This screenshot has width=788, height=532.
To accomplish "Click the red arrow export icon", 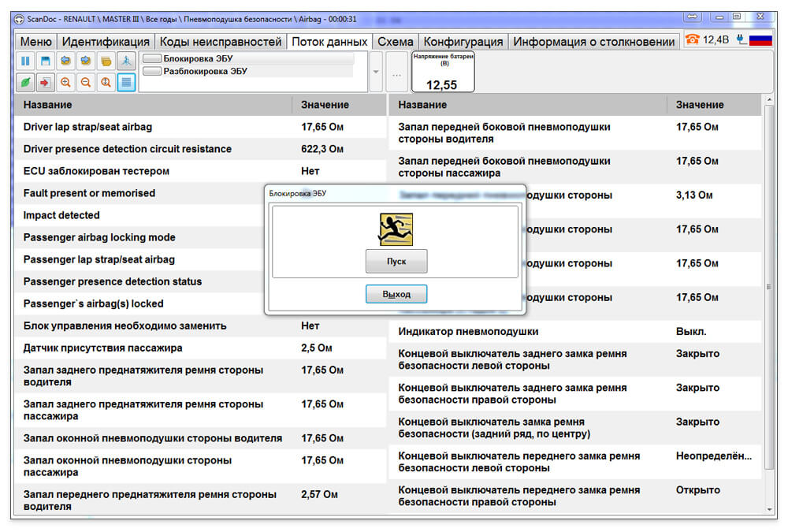I will pos(45,83).
